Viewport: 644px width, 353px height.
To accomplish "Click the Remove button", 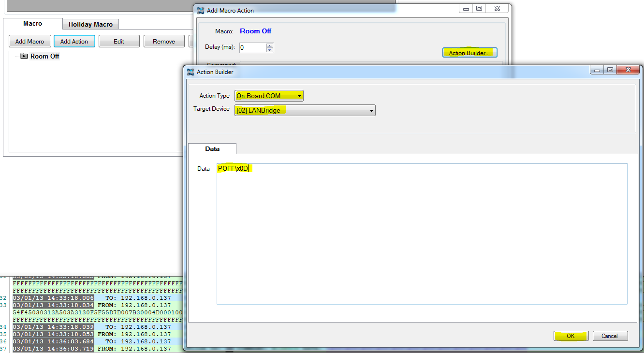I will (x=163, y=41).
